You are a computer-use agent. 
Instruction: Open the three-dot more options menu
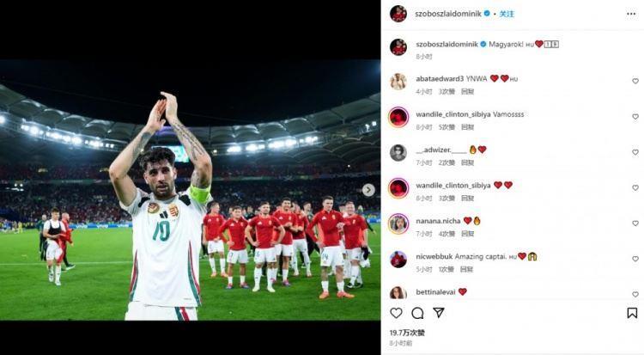point(631,14)
